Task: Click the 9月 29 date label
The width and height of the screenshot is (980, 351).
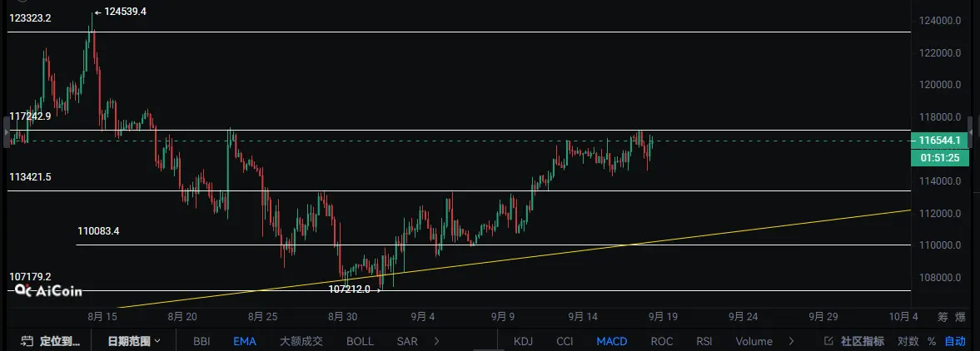Action: click(823, 317)
